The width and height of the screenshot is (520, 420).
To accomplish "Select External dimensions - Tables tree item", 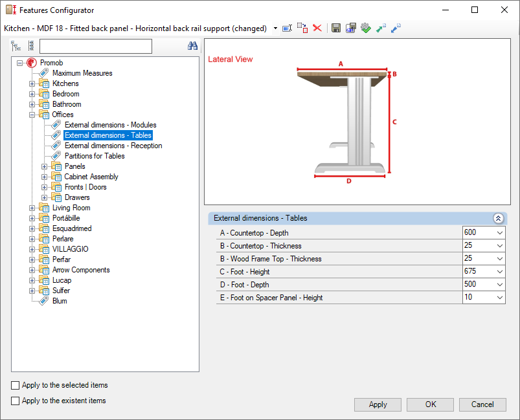I will click(108, 135).
